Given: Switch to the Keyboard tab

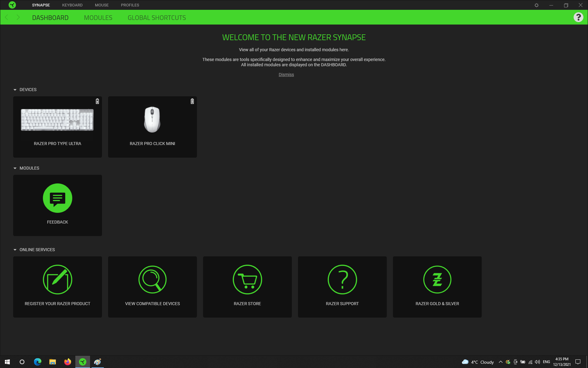Looking at the screenshot, I should tap(72, 5).
